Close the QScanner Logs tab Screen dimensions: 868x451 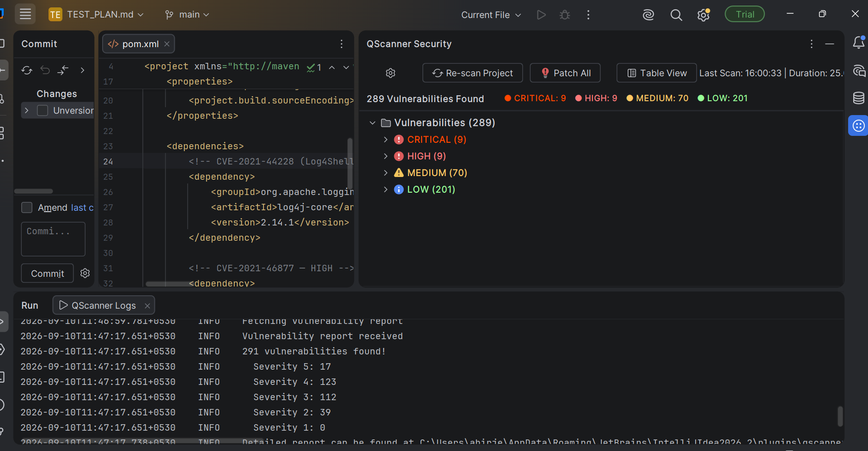(147, 306)
